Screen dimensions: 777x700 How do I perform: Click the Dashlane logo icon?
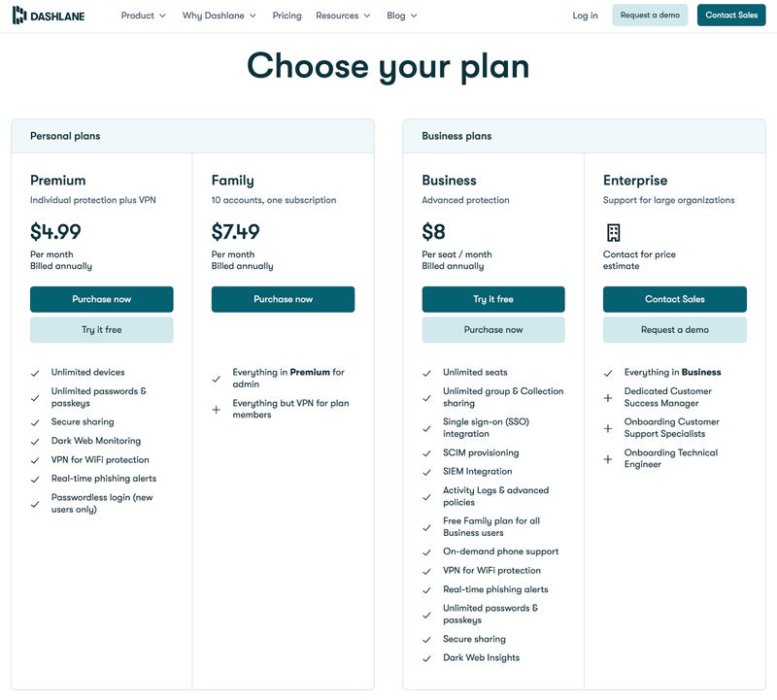(x=18, y=16)
